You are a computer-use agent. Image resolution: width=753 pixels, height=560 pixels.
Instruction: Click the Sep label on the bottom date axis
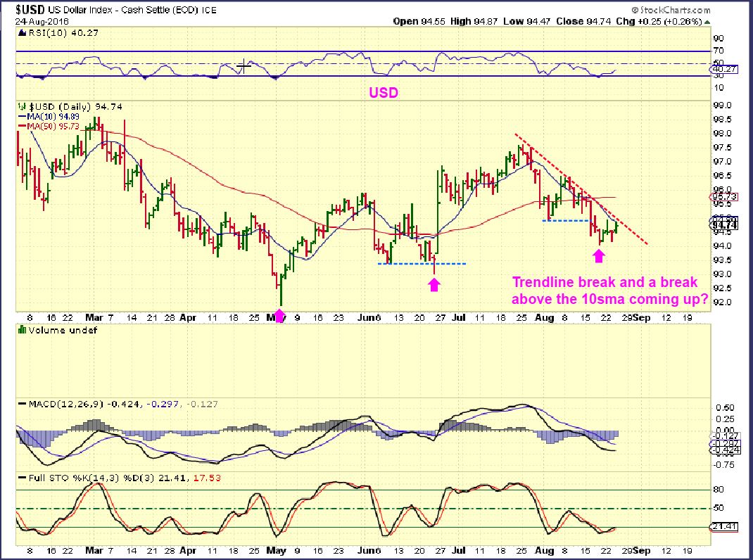pyautogui.click(x=642, y=550)
